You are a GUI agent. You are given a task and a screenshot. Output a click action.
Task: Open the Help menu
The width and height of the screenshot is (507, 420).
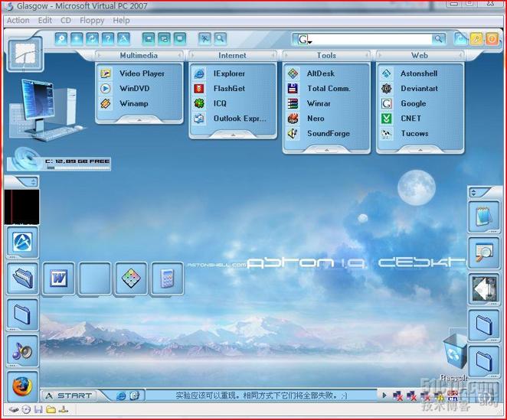[x=121, y=21]
